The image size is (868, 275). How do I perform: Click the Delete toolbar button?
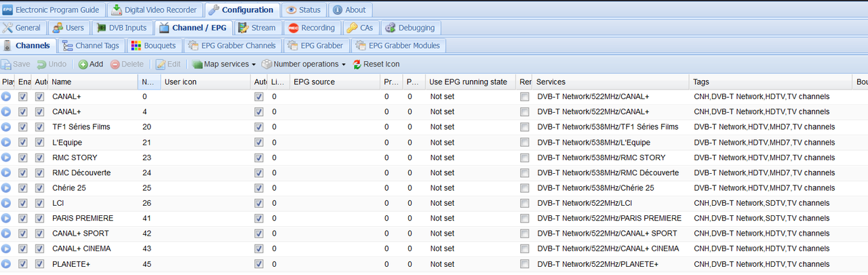[127, 64]
